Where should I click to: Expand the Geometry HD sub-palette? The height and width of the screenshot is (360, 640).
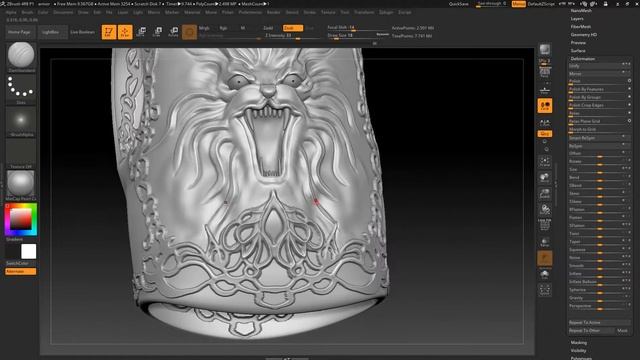tap(584, 35)
